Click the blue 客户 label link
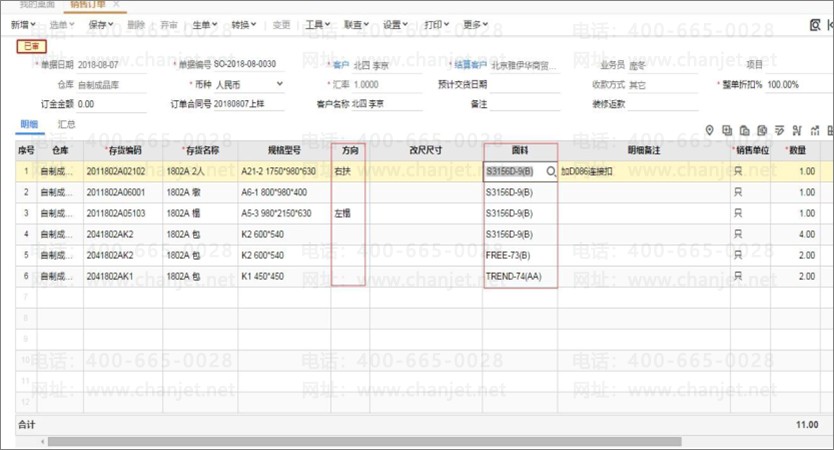This screenshot has width=834, height=450. 340,65
